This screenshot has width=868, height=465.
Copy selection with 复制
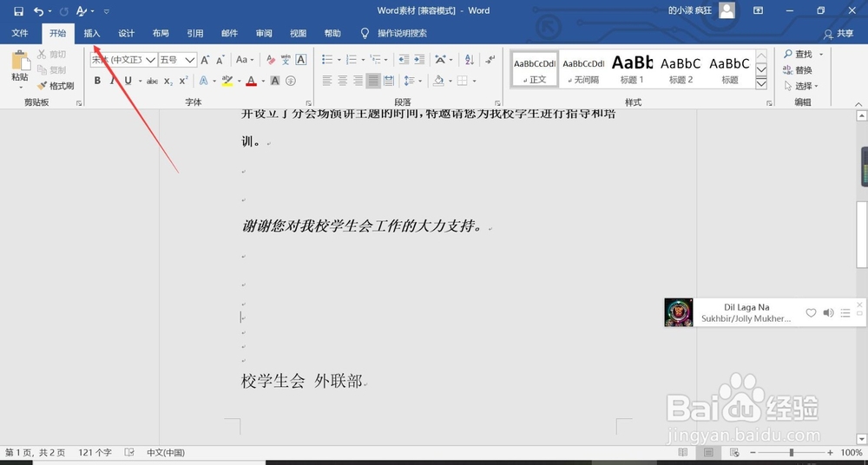coord(52,69)
